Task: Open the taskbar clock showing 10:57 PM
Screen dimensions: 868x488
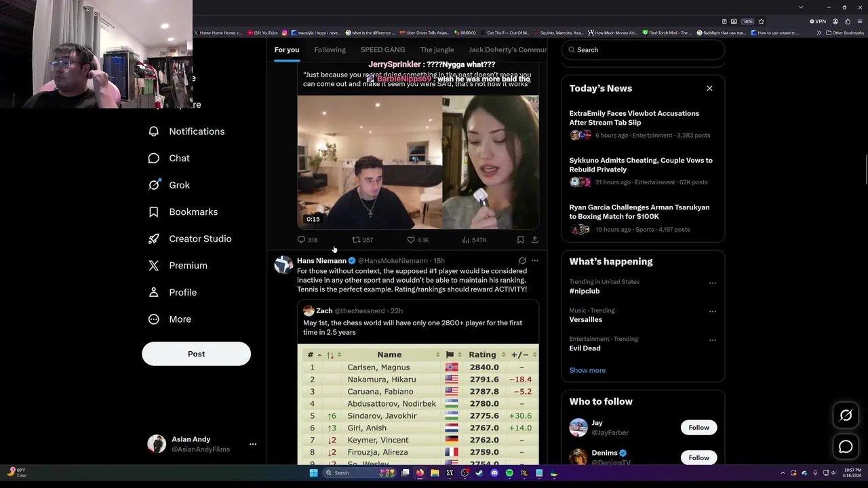Action: (852, 473)
